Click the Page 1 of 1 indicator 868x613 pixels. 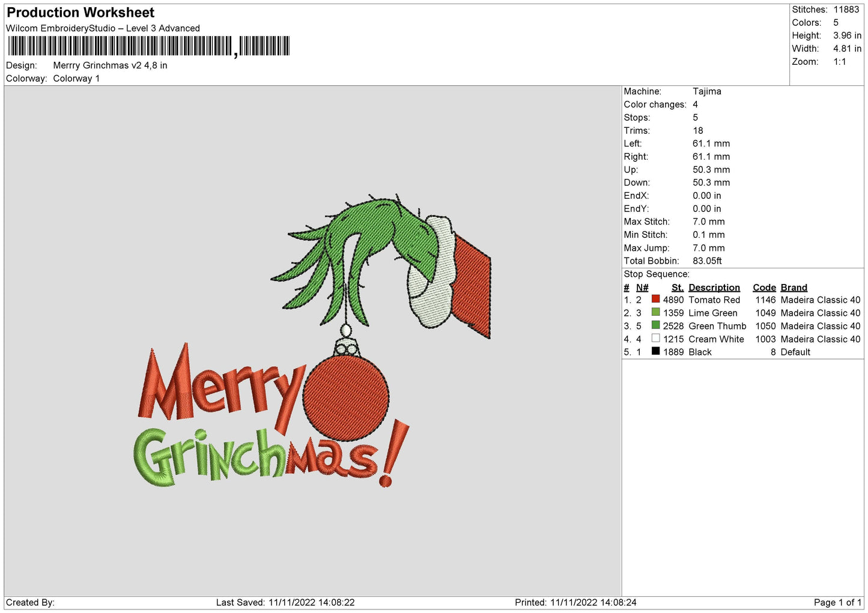(837, 602)
